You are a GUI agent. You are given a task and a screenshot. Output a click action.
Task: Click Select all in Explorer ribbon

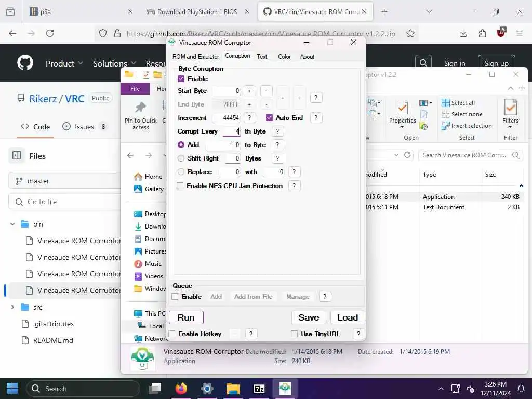pyautogui.click(x=458, y=103)
